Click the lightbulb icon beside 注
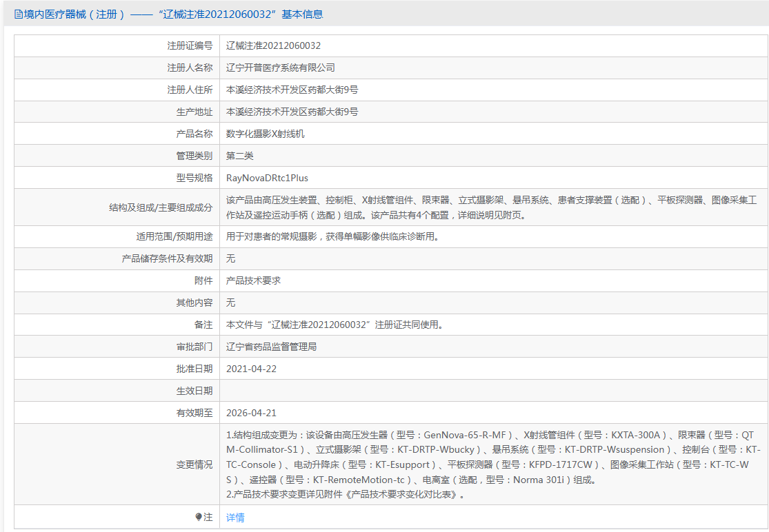 pos(199,517)
